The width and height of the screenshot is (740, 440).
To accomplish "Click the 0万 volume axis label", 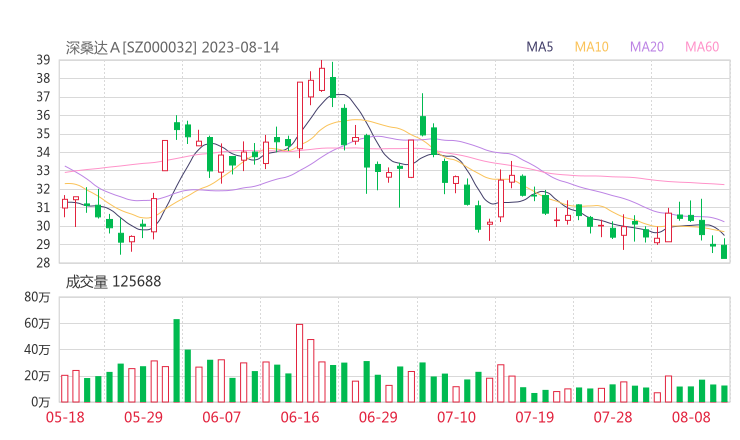I will pyautogui.click(x=41, y=402).
